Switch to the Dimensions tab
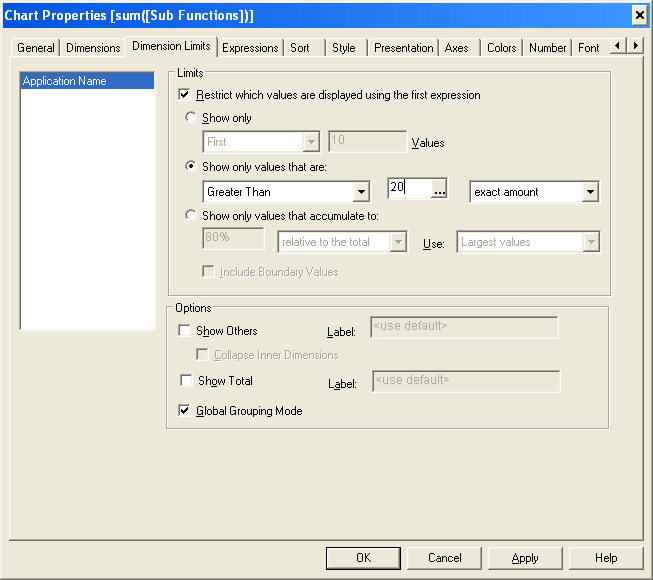 [x=93, y=48]
